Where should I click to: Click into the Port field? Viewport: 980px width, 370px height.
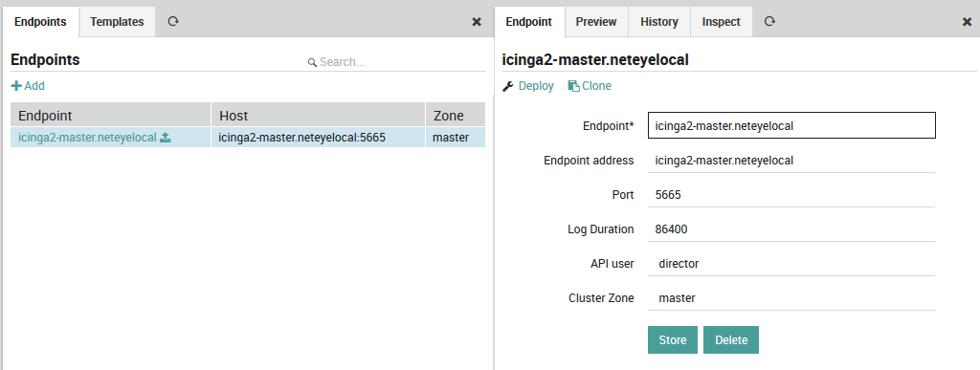click(791, 195)
